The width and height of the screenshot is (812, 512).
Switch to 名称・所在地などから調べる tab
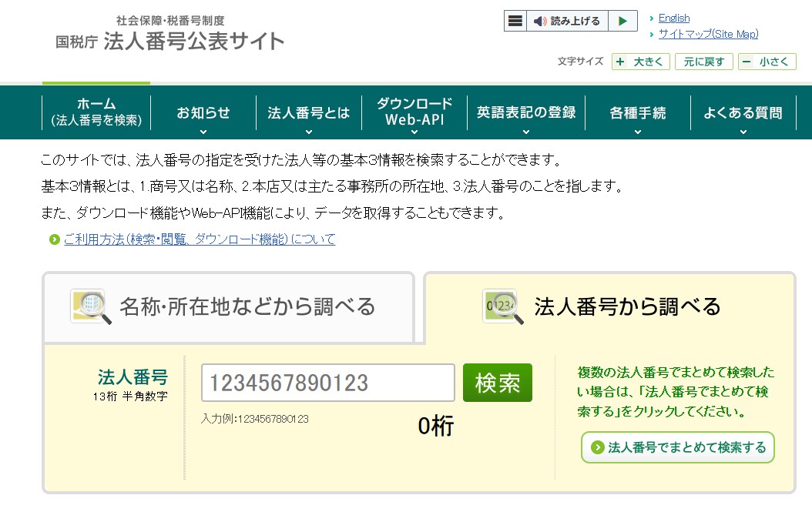point(229,307)
